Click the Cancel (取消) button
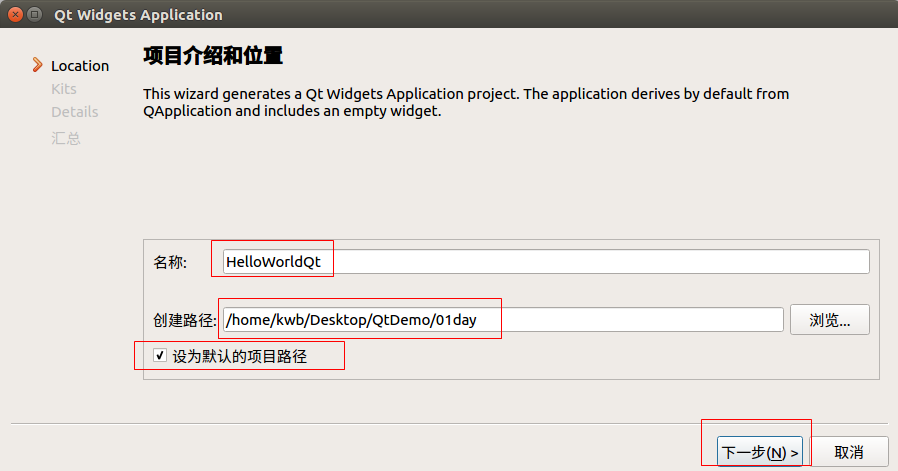 (849, 453)
